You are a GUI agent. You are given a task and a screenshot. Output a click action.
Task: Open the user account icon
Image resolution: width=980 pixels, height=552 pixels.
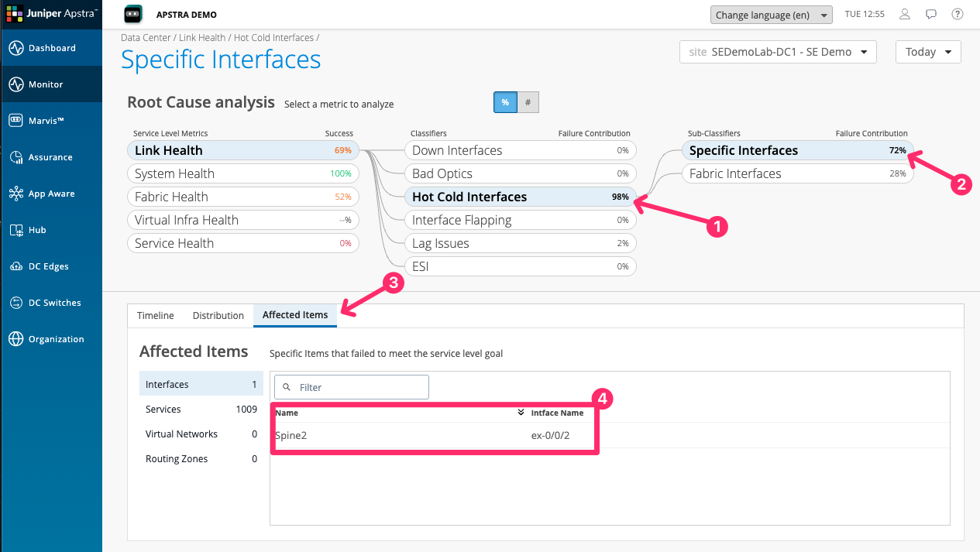tap(904, 14)
